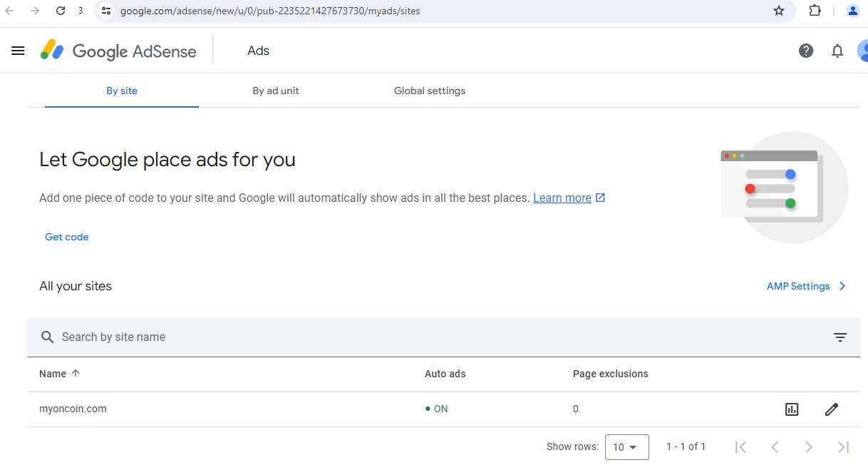
Task: Click the search magnifier icon
Action: [x=48, y=337]
